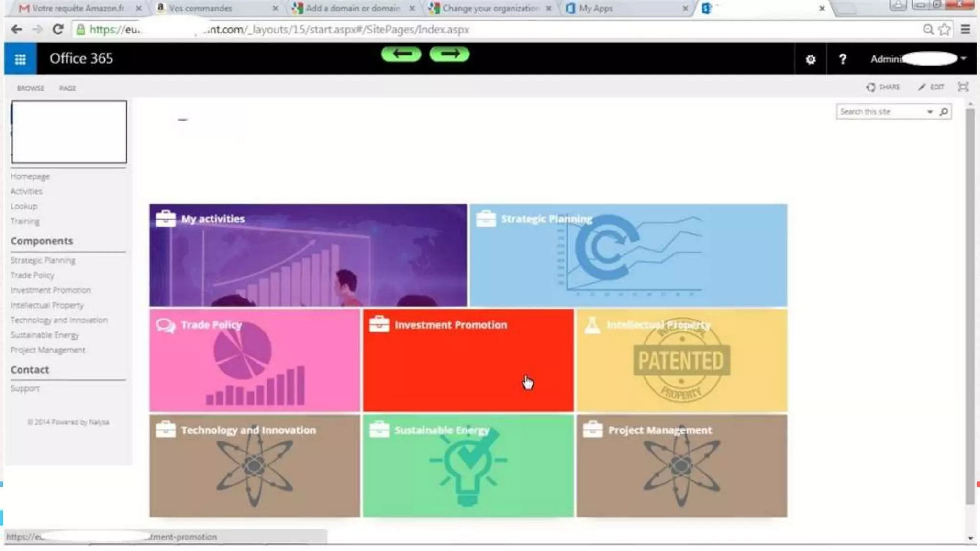Open the Investment Promotion red tile
The width and height of the screenshot is (980, 551).
point(468,360)
